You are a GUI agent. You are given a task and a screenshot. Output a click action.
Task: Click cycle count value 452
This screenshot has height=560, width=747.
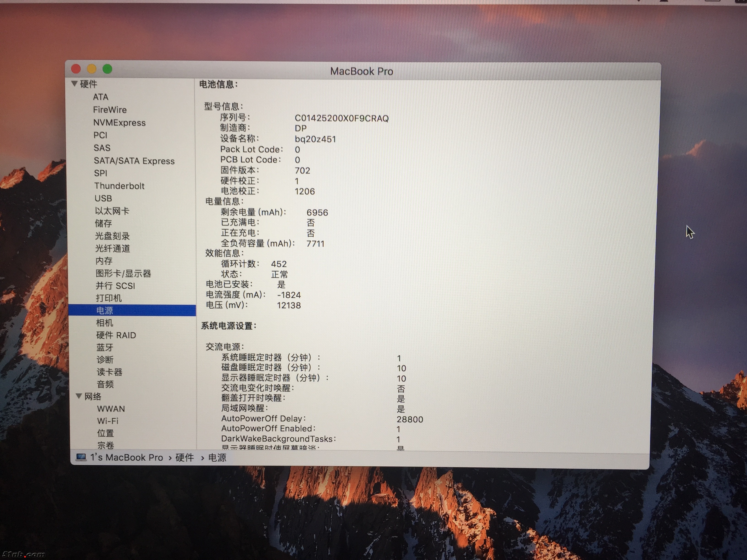(x=279, y=264)
